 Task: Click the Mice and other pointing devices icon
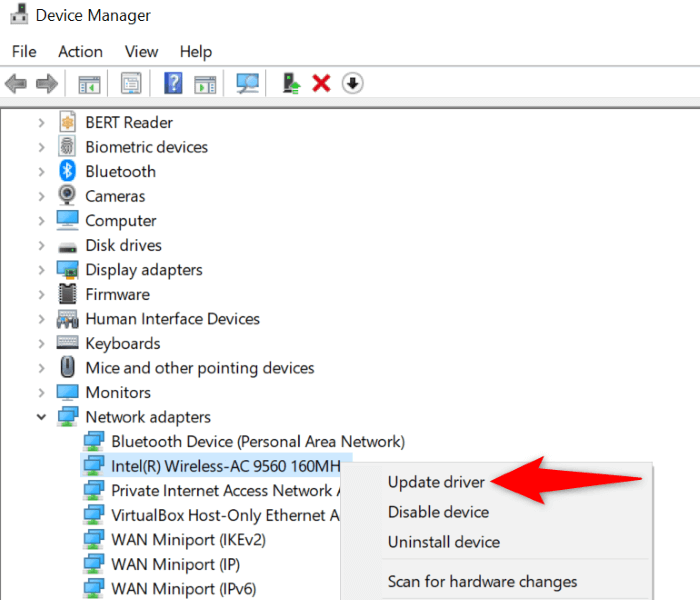click(x=67, y=367)
